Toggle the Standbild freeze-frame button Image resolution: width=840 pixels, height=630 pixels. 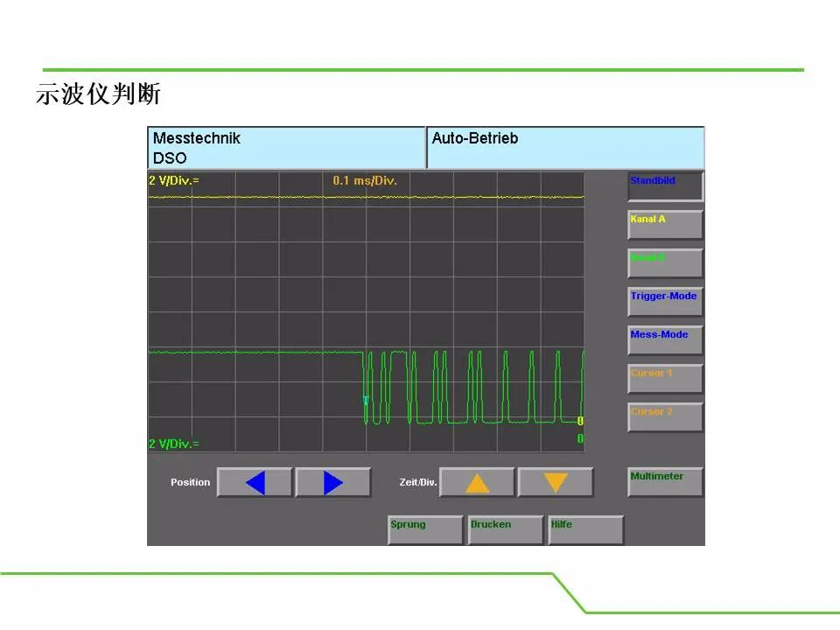tap(665, 186)
